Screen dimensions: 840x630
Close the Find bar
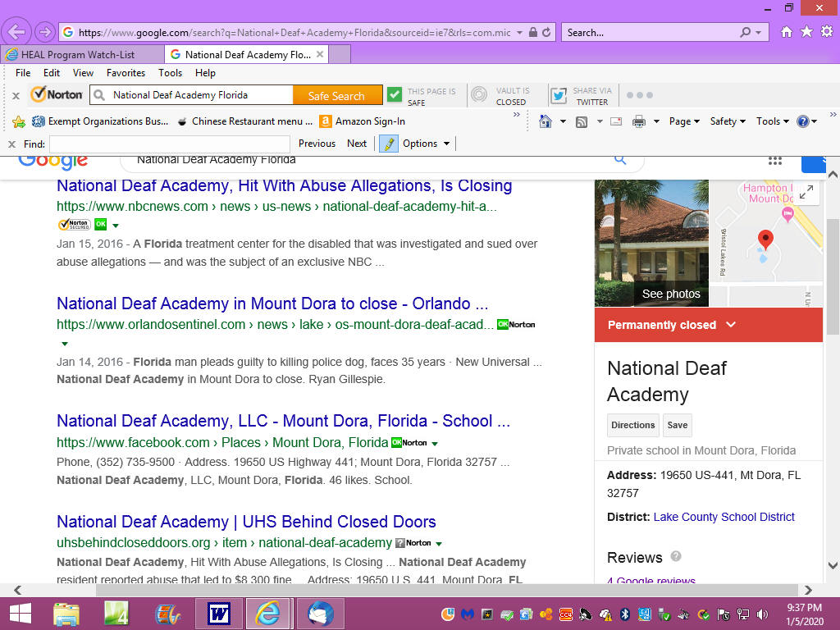tap(11, 144)
